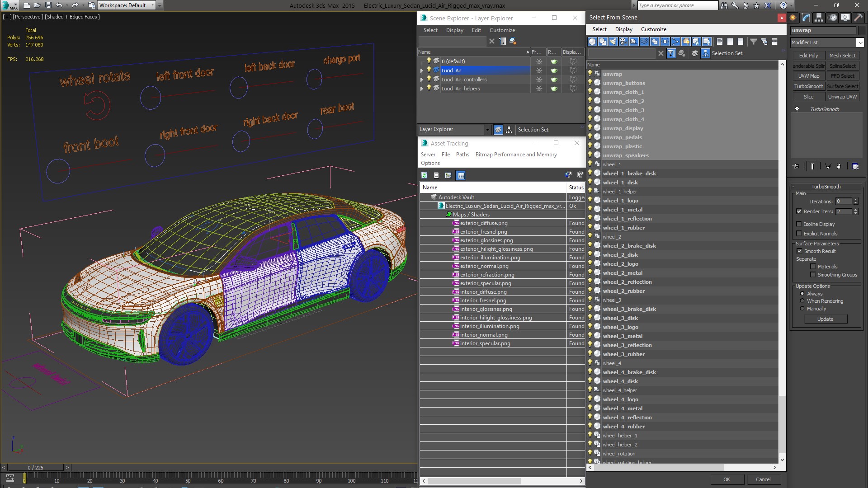Click OK in Select From Scene
This screenshot has width=868, height=488.
[x=726, y=479]
